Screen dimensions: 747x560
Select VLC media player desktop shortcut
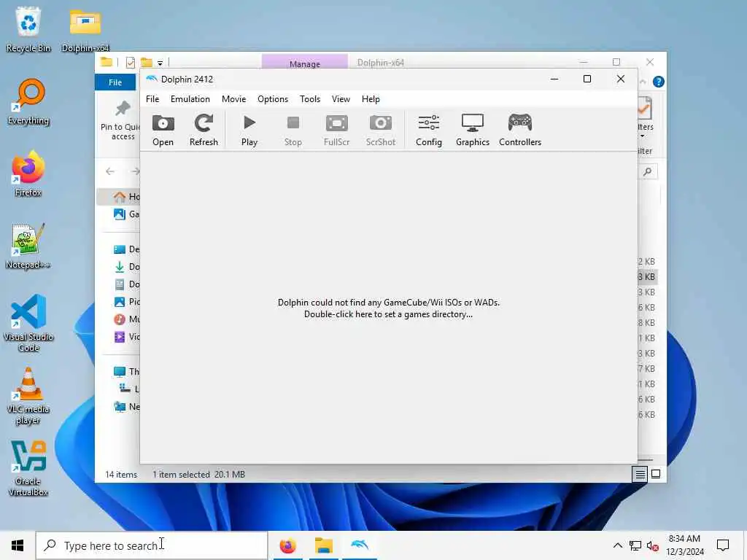pyautogui.click(x=28, y=396)
